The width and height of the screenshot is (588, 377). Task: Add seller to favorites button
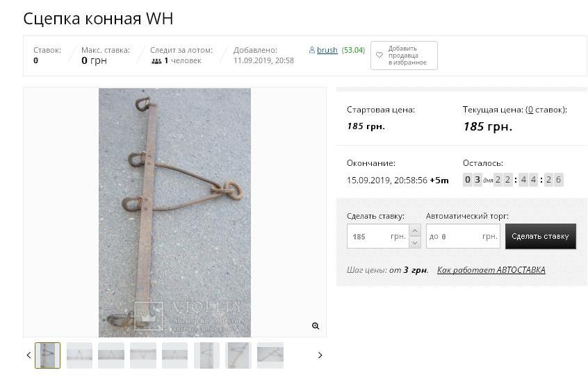coord(404,56)
